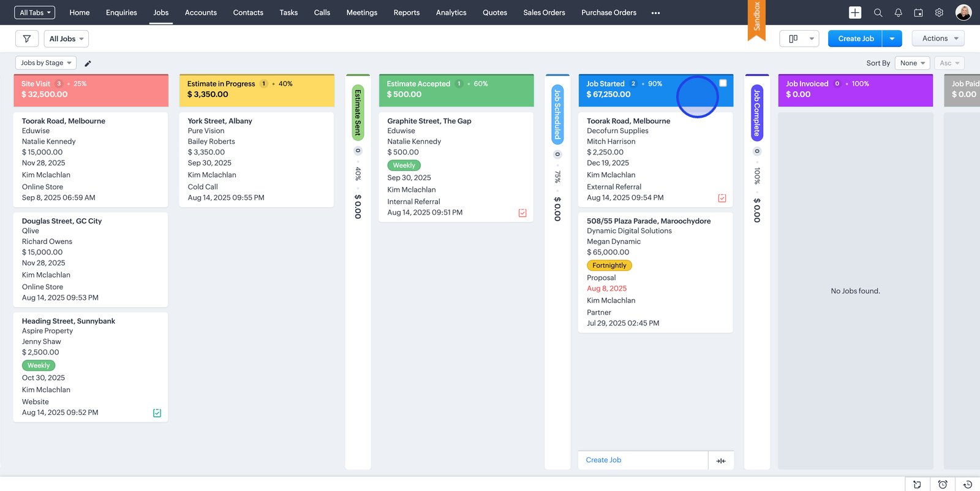
Task: Click the collapse column icon beside Create Job
Action: pos(721,460)
